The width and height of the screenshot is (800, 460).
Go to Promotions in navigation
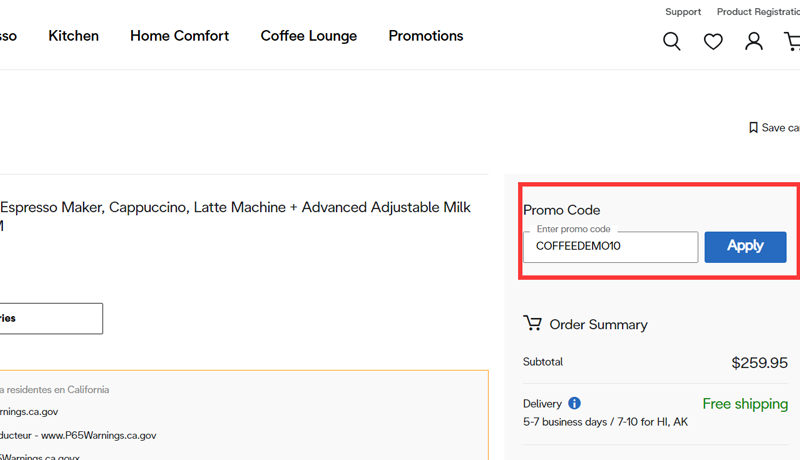426,36
